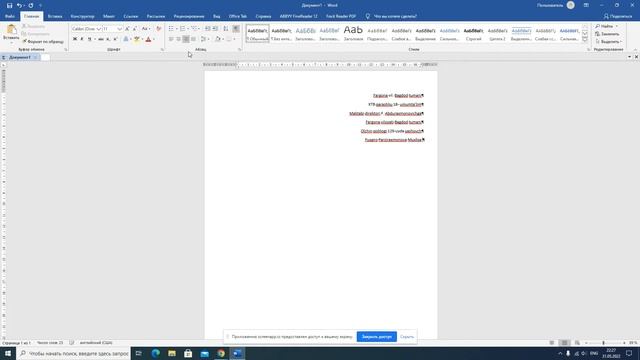Open the Рецензирование tab
The image size is (640, 360).
pyautogui.click(x=189, y=16)
